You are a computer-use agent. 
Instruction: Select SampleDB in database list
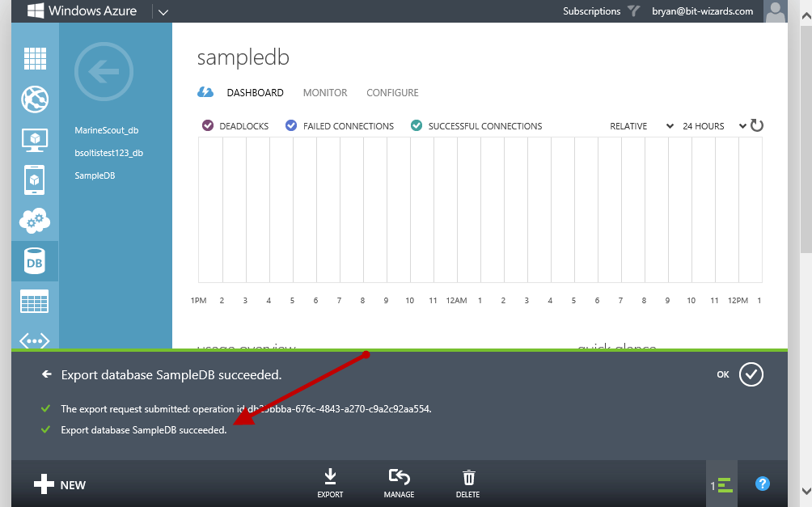(95, 175)
